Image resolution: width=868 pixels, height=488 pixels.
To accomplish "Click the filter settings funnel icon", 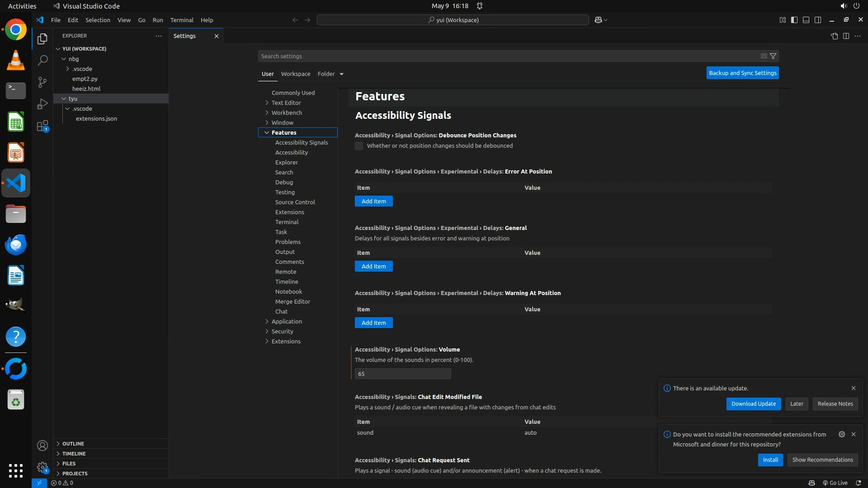I will pos(773,56).
